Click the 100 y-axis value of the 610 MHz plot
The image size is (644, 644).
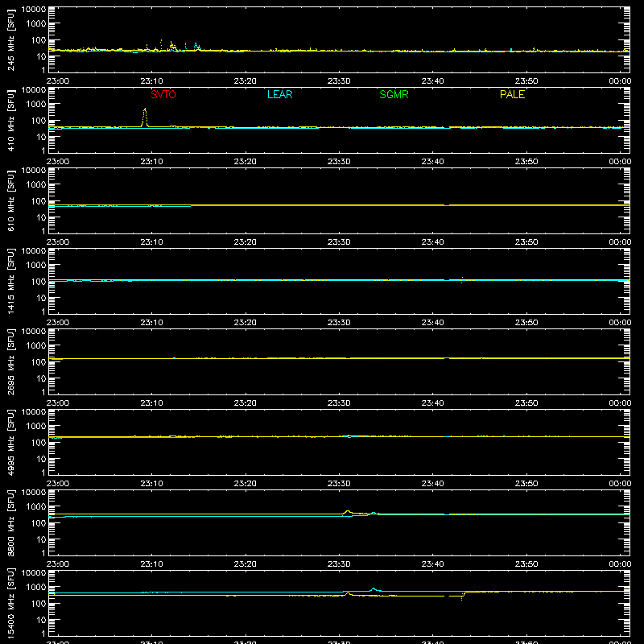tap(39, 201)
